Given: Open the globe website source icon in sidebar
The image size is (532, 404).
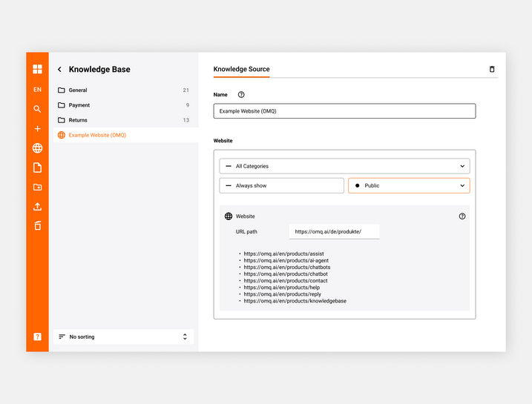Looking at the screenshot, I should (x=37, y=148).
